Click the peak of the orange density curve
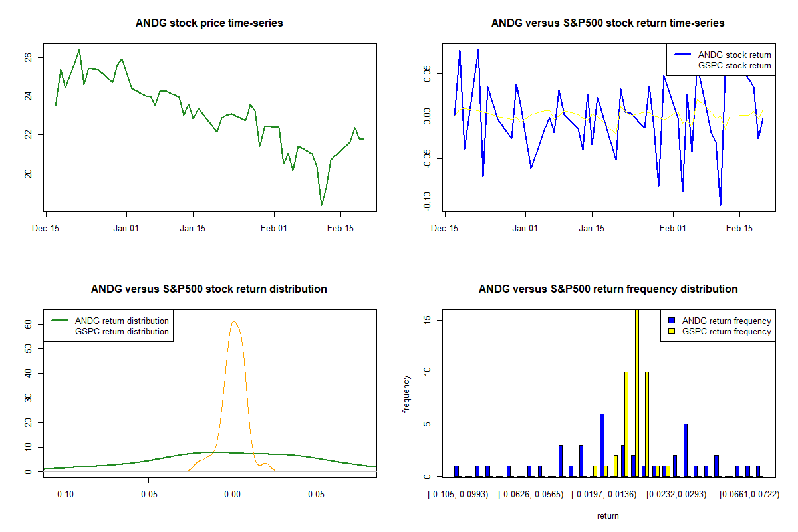Screen dimensions: 798x532 (233, 322)
